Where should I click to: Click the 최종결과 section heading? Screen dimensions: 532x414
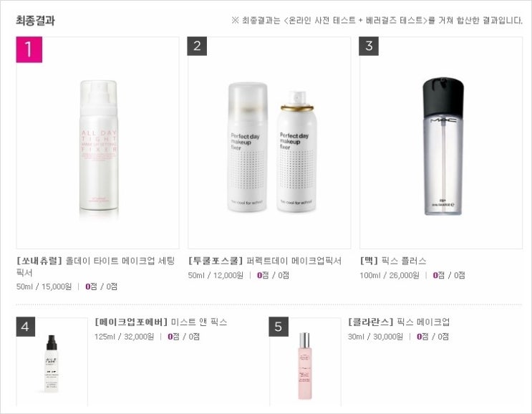[35, 20]
